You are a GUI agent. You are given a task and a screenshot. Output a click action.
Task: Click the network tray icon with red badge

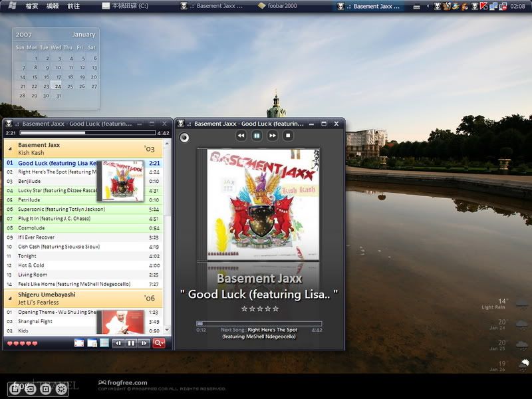(x=503, y=6)
